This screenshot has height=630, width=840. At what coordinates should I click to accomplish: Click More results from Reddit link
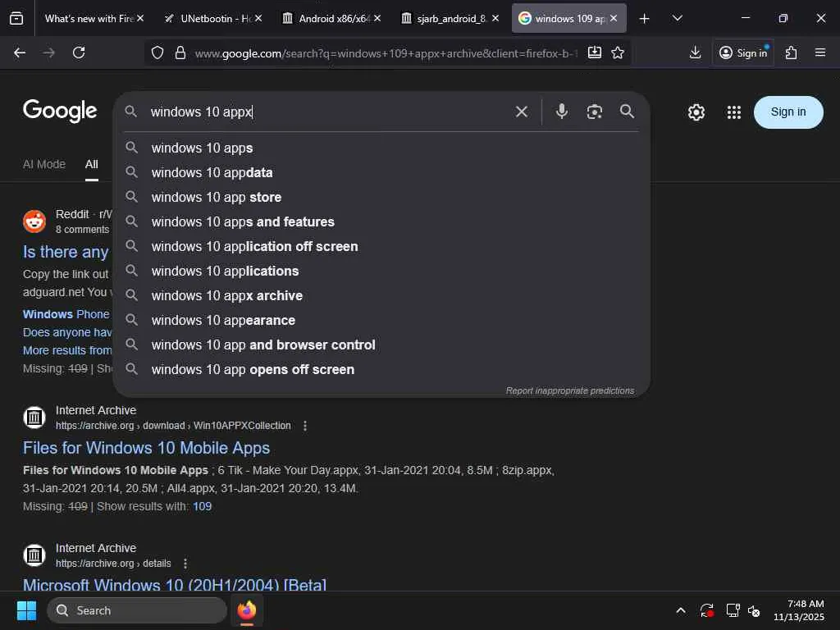[67, 350]
